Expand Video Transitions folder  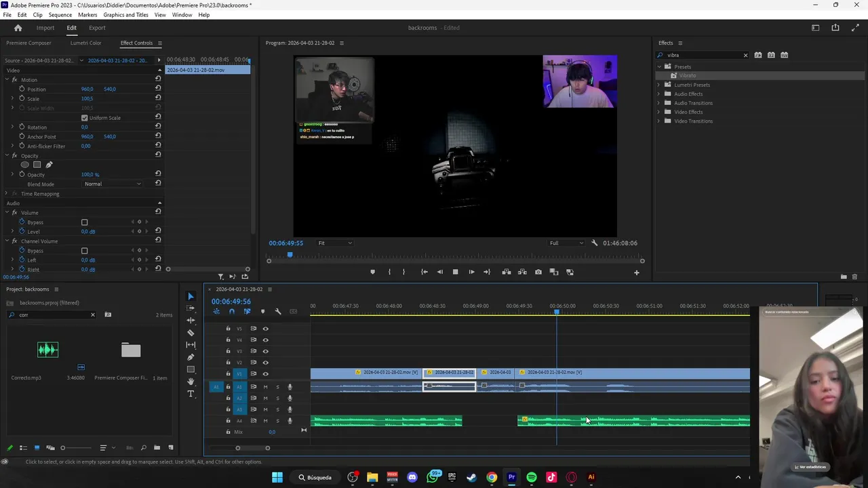pos(658,121)
